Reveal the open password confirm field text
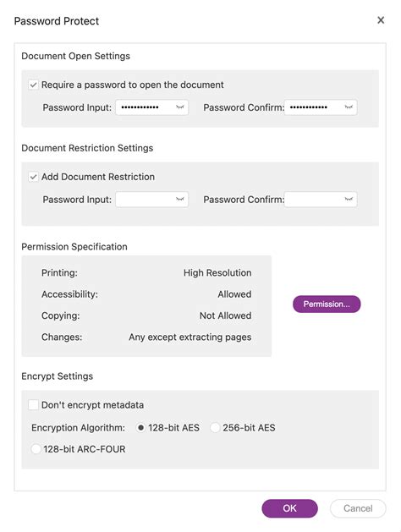Image resolution: width=401 pixels, height=532 pixels. (349, 107)
